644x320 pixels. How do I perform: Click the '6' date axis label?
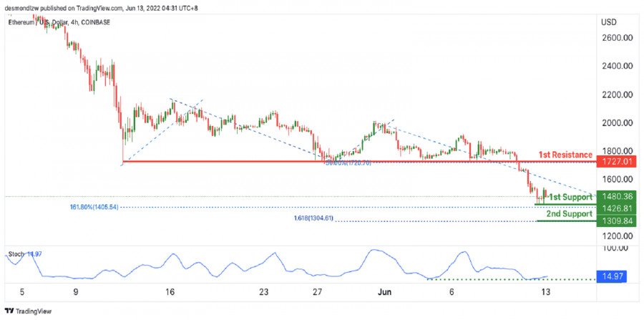(x=452, y=293)
